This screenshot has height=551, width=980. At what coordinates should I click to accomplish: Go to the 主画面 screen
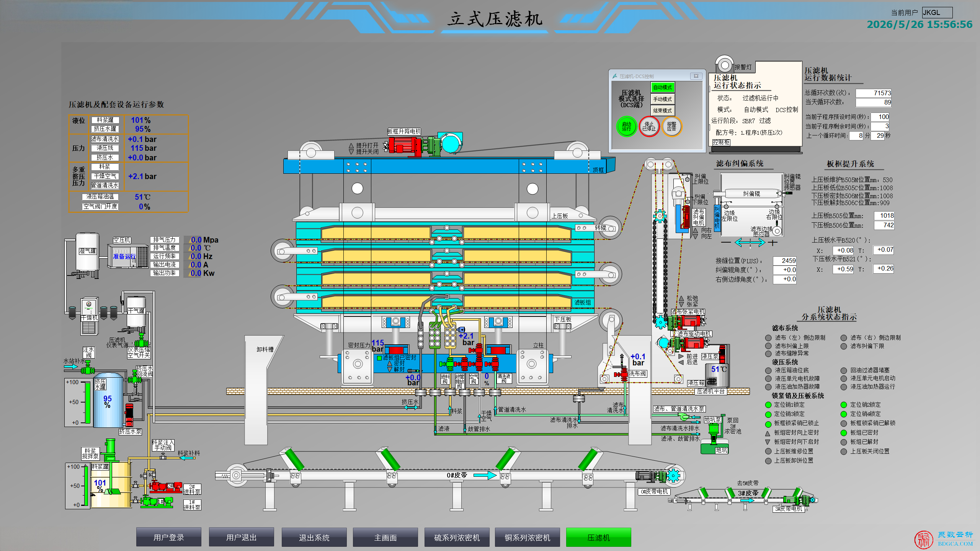tap(385, 537)
